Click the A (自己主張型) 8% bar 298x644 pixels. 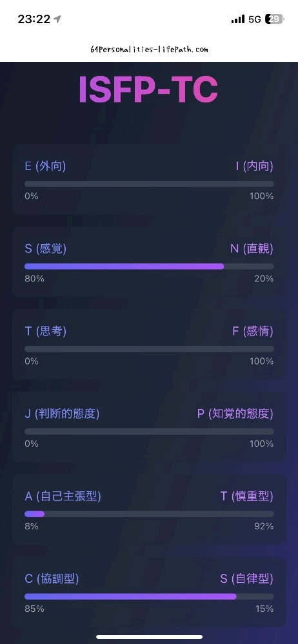coord(34,514)
